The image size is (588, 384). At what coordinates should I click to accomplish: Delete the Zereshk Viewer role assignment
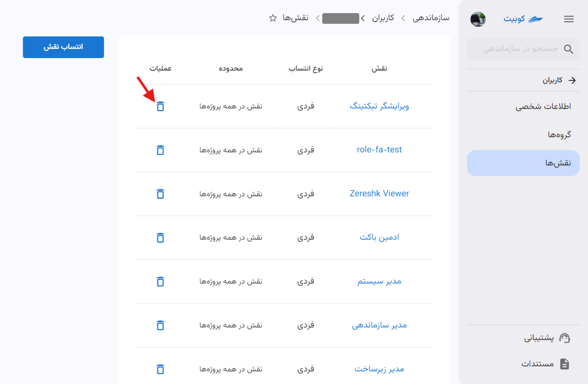coord(160,194)
